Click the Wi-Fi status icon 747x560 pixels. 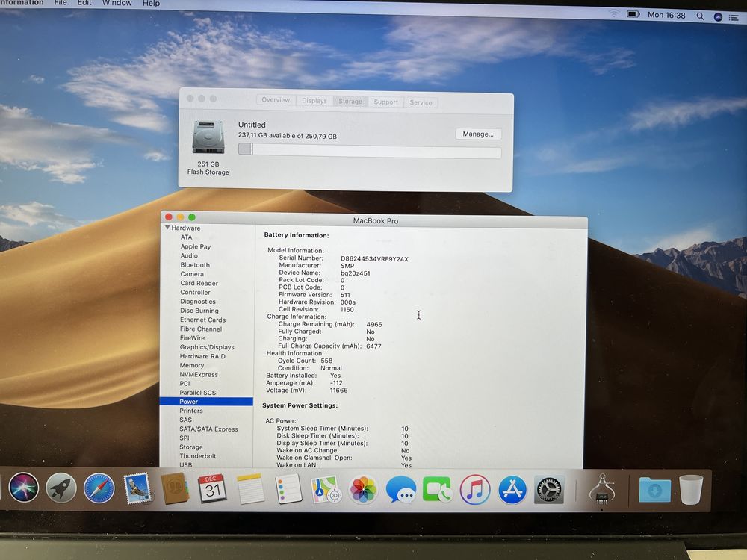coord(614,13)
